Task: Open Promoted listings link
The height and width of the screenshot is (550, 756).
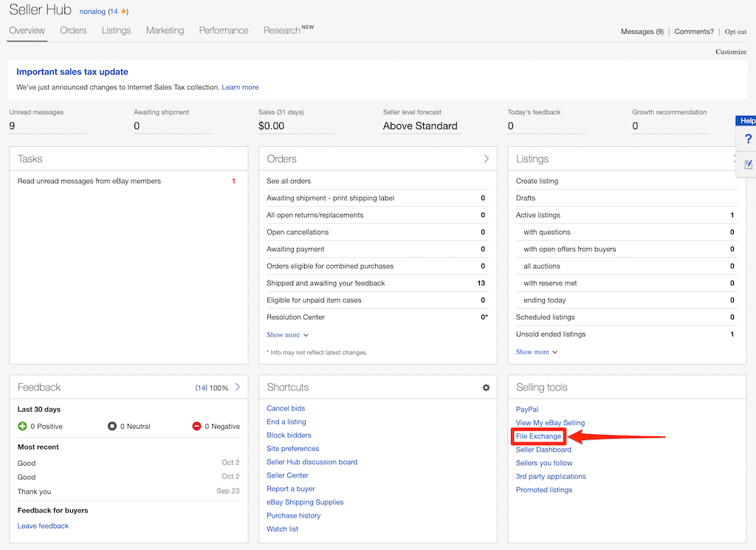Action: point(544,489)
